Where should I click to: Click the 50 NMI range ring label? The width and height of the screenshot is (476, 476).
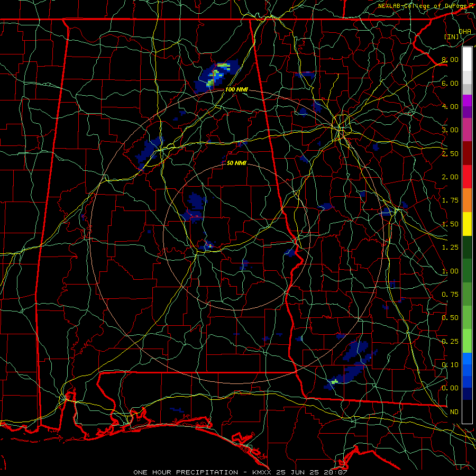click(x=236, y=163)
